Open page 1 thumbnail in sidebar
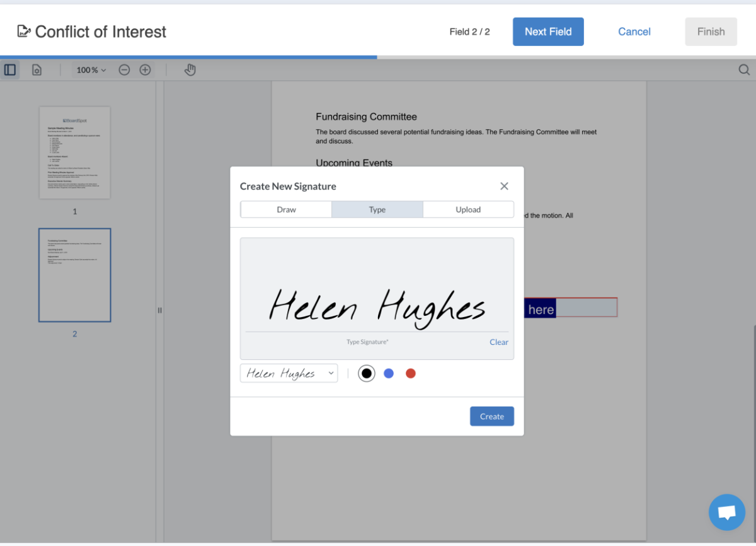 [75, 152]
